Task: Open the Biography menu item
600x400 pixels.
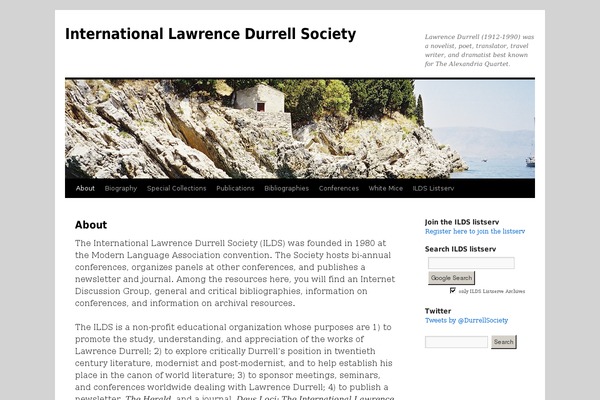Action: 121,188
